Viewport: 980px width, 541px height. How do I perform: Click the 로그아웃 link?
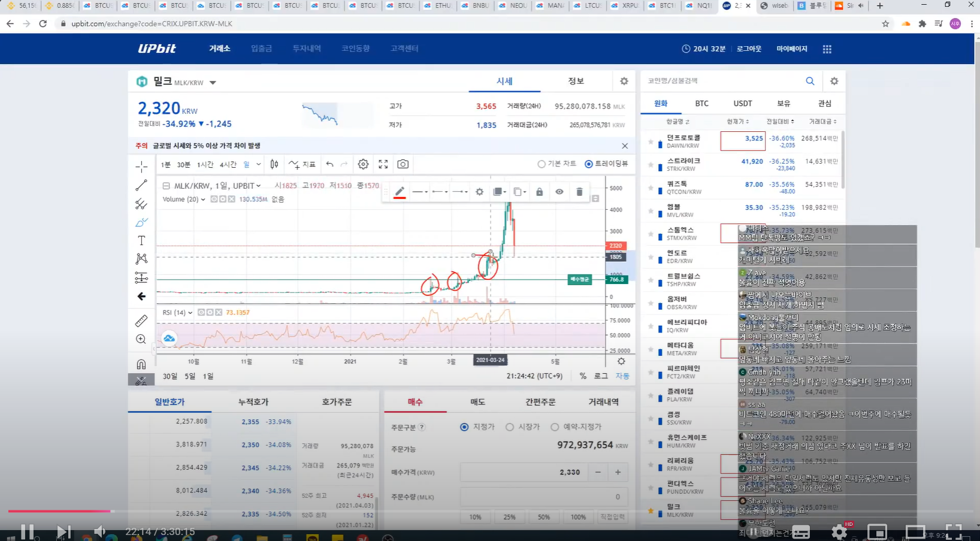click(749, 49)
